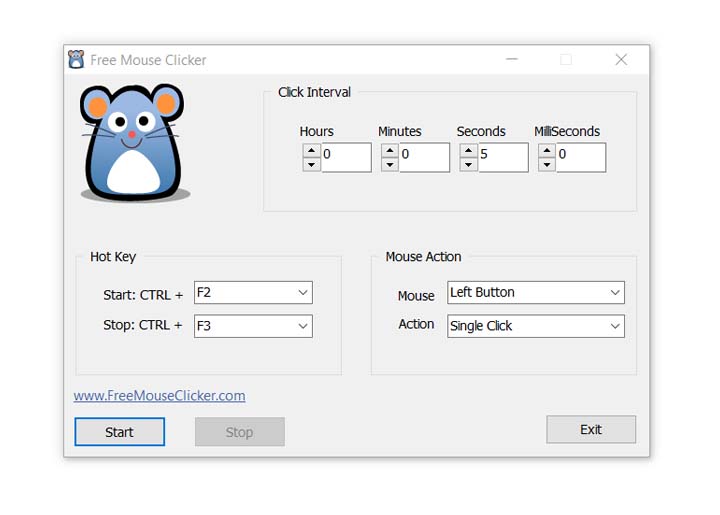Decrease MilliSeconds with the down arrow

[x=547, y=164]
